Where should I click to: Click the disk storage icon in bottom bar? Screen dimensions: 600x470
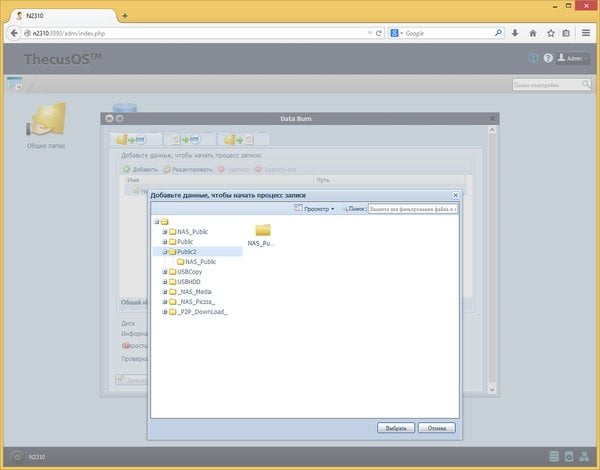pyautogui.click(x=554, y=456)
